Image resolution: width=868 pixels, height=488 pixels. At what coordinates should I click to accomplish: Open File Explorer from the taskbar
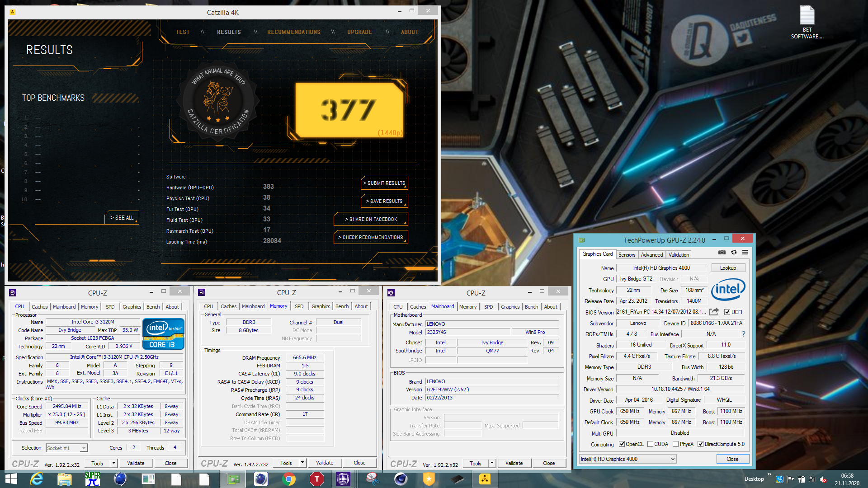(x=64, y=479)
